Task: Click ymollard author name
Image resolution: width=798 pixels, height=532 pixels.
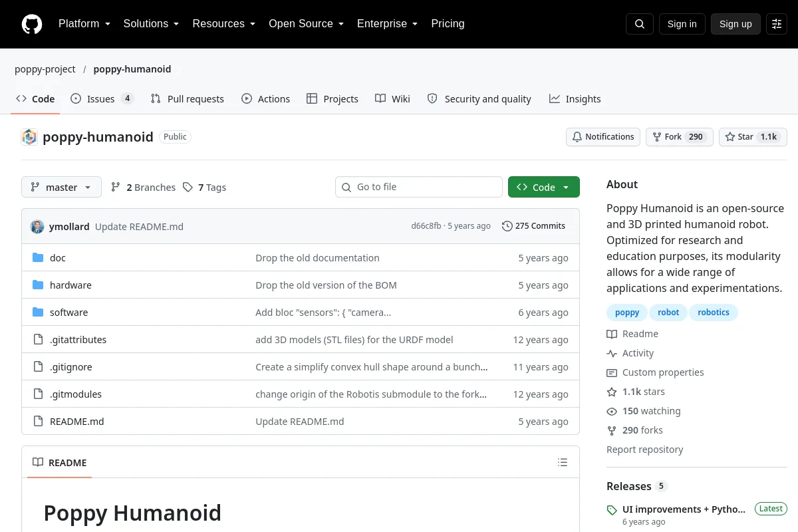Action: [69, 227]
